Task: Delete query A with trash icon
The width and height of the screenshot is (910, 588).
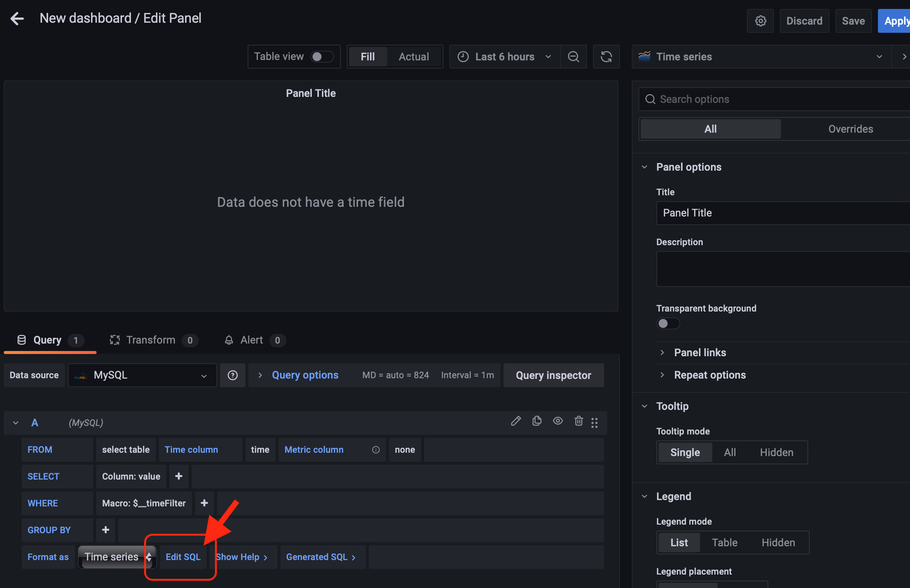Action: [x=578, y=421]
